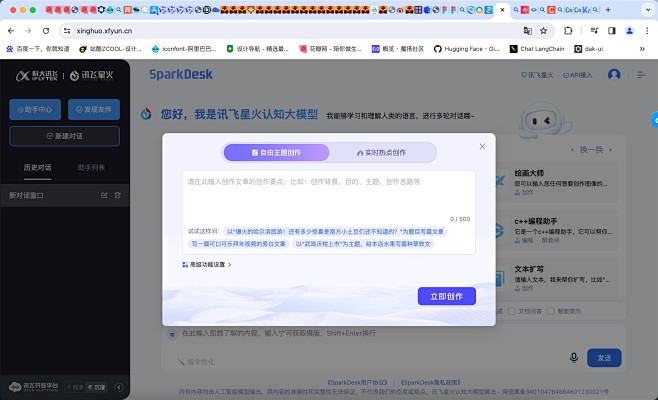658x400 pixels.
Task: Click the left arrow beside 换一换
Action: [572, 150]
